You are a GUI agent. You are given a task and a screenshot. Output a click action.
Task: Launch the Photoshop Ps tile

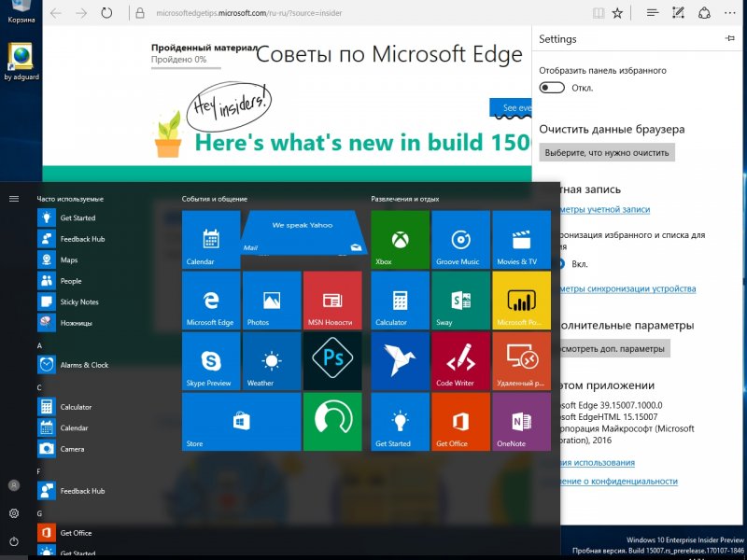click(x=332, y=361)
